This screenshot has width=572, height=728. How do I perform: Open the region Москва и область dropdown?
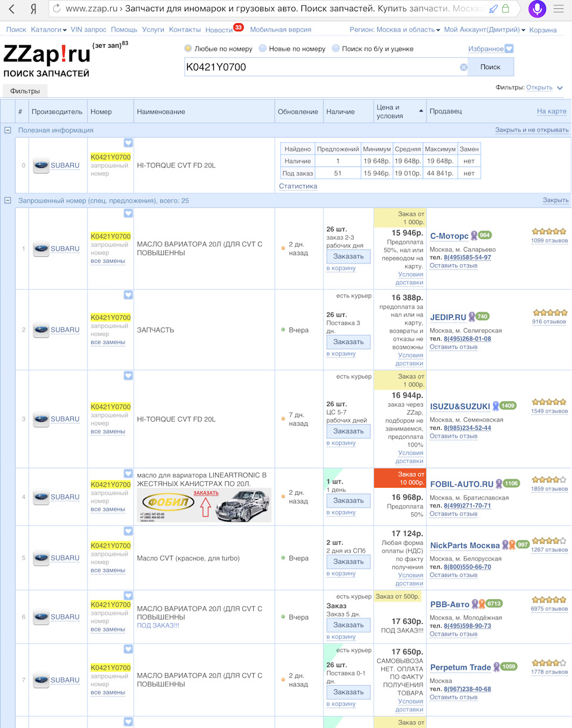[395, 29]
